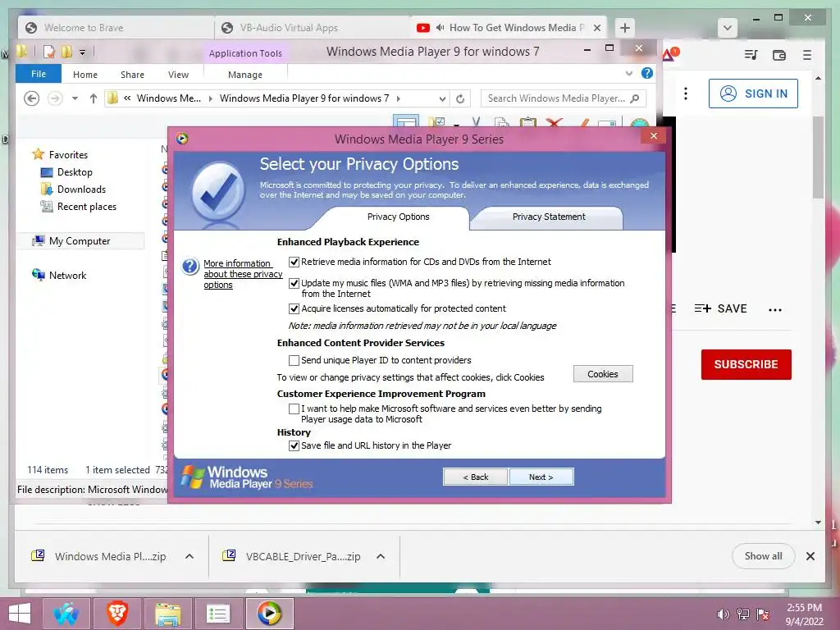Open the Home ribbon tab
Image resolution: width=840 pixels, height=630 pixels.
point(85,75)
